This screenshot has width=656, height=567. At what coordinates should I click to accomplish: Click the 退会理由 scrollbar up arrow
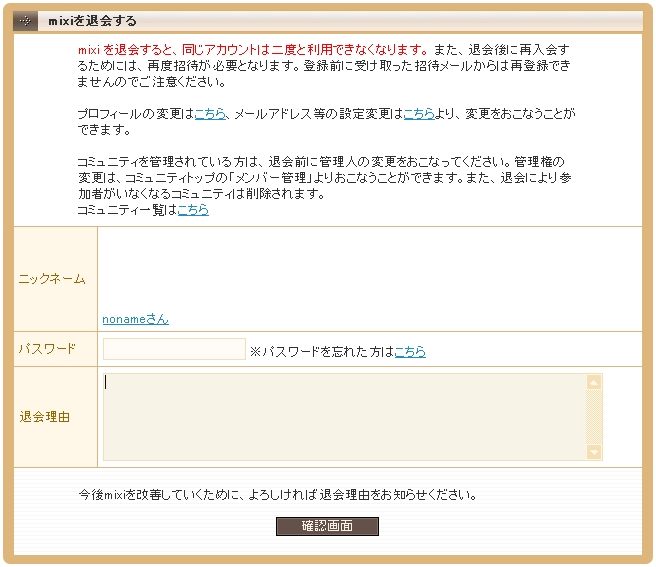coord(594,382)
